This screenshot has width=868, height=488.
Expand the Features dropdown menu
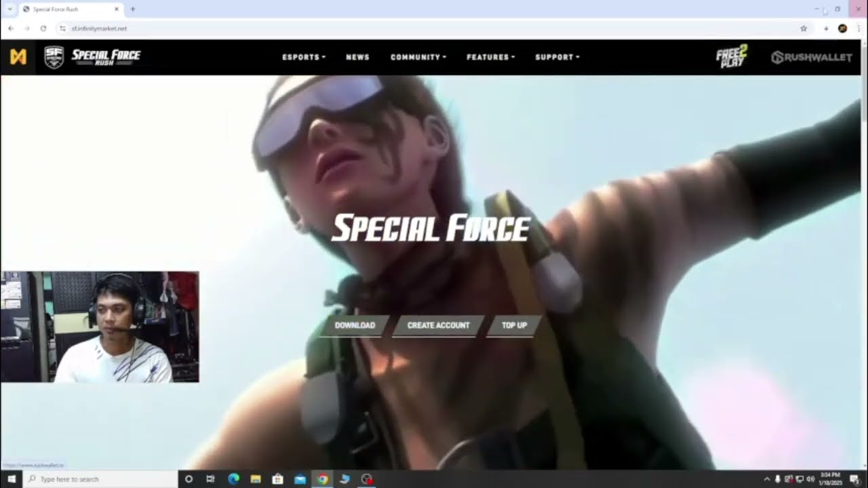[x=491, y=57]
